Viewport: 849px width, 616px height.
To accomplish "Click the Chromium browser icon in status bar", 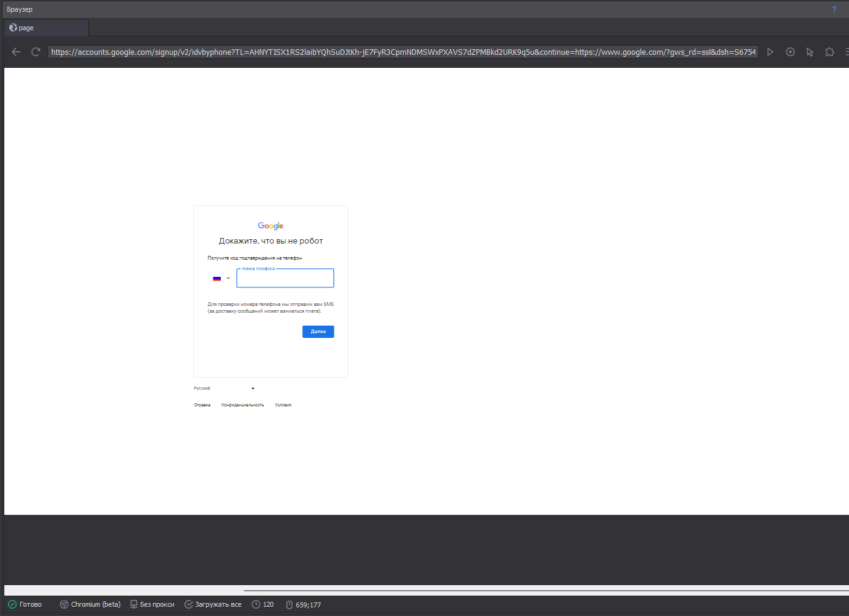I will point(64,604).
